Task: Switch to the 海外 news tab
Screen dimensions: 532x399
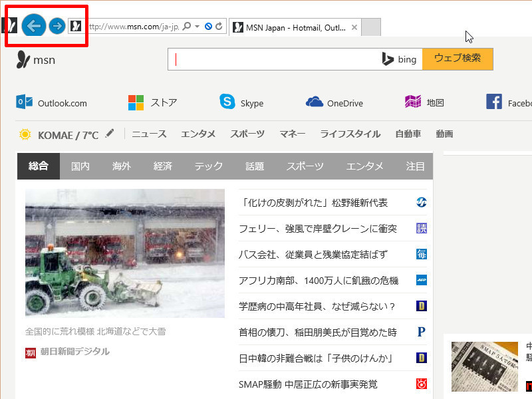Action: point(121,166)
